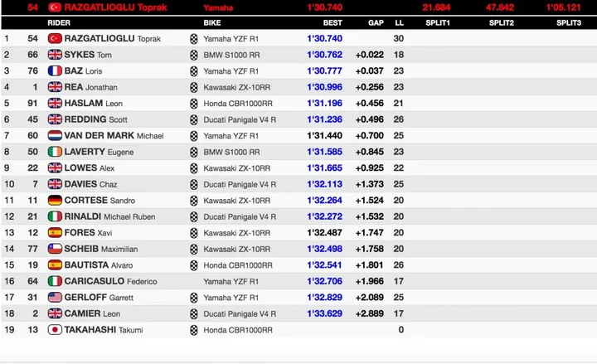The image size is (597, 364).
Task: Click best time 1'32.487
Action: point(324,233)
